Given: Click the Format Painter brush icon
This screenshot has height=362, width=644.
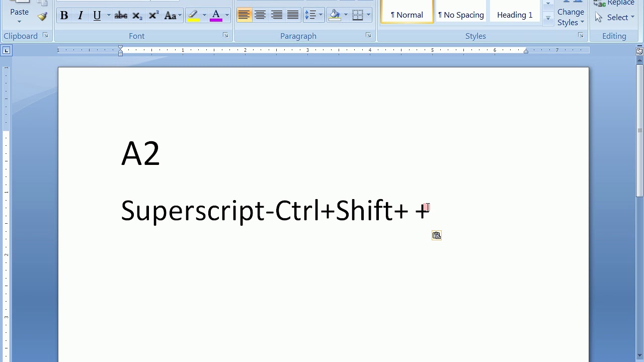Looking at the screenshot, I should click(42, 17).
